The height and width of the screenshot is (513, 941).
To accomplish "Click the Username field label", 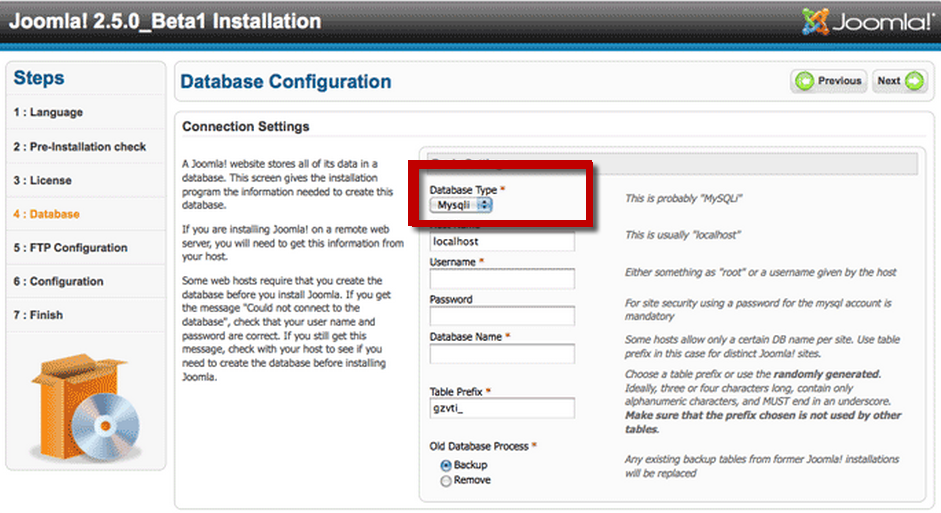I will pyautogui.click(x=452, y=262).
